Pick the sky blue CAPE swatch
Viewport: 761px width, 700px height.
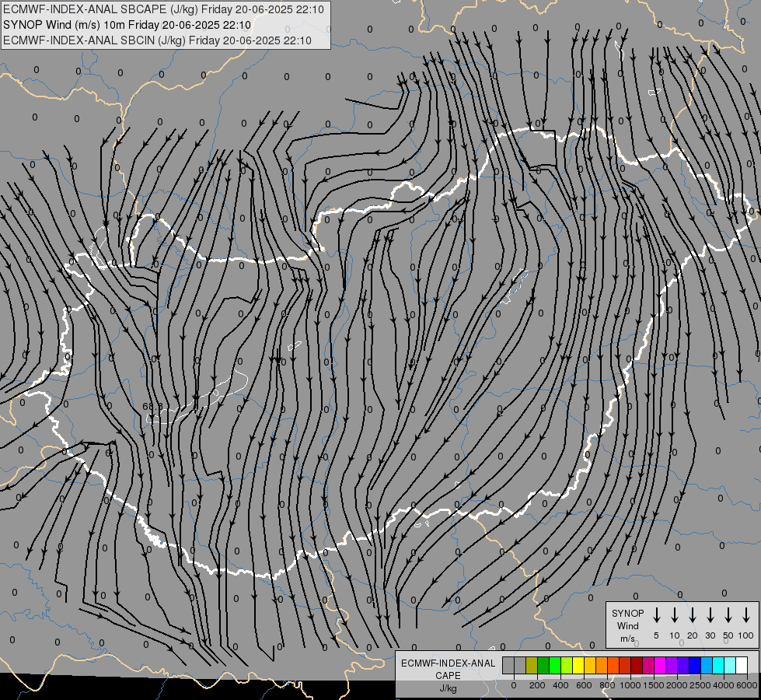tap(706, 665)
